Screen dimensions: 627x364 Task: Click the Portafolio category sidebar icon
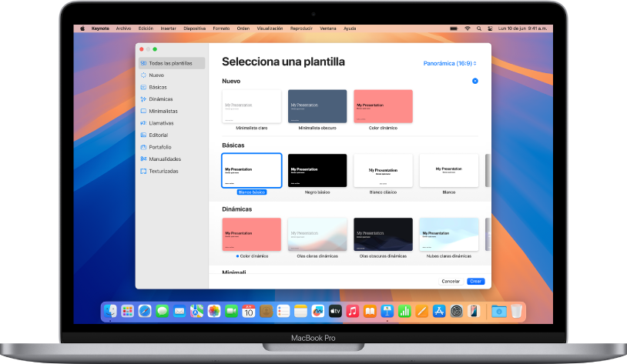tap(143, 147)
